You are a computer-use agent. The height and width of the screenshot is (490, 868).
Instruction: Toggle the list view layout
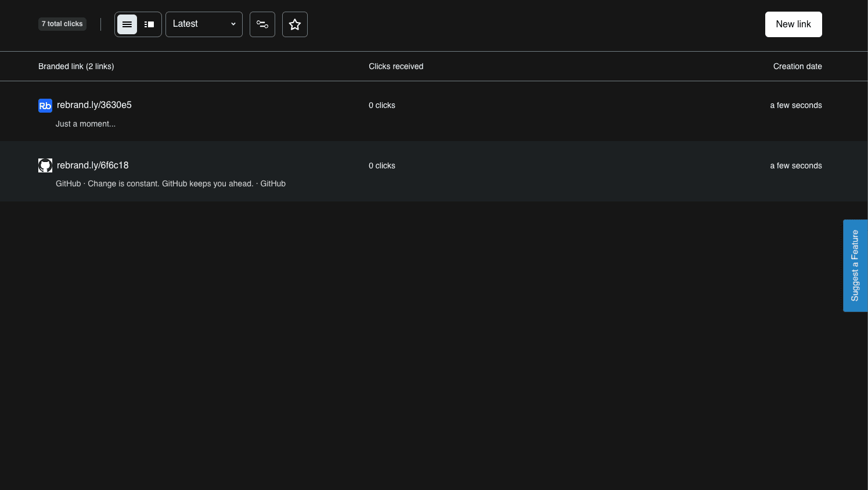pyautogui.click(x=127, y=24)
